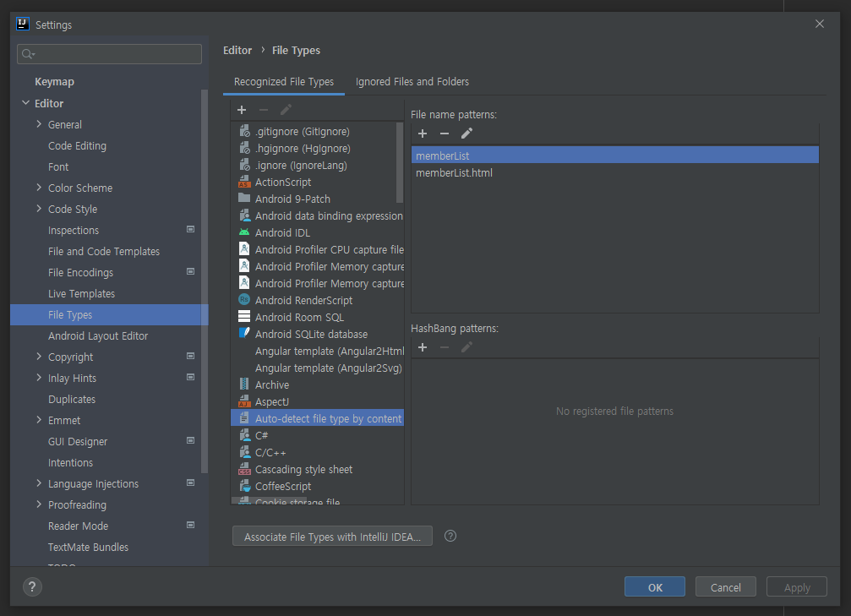This screenshot has width=851, height=616.
Task: Add a HashBang pattern
Action: click(x=423, y=347)
